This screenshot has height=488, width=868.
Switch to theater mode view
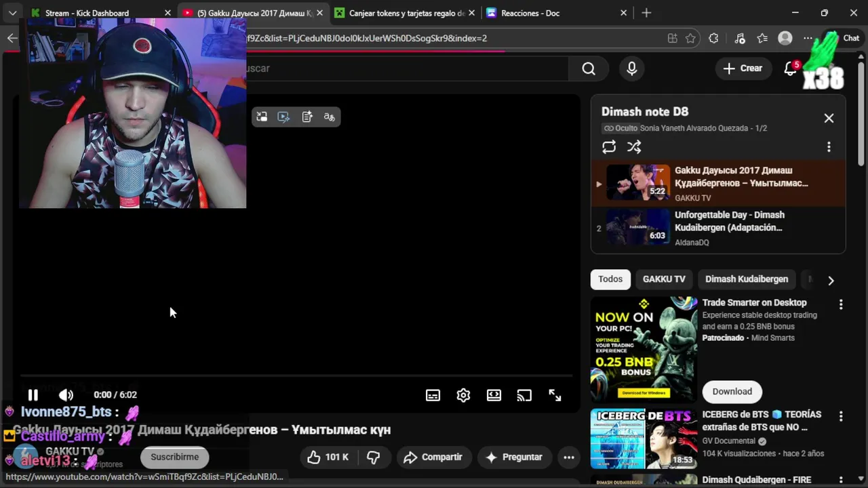point(494,396)
